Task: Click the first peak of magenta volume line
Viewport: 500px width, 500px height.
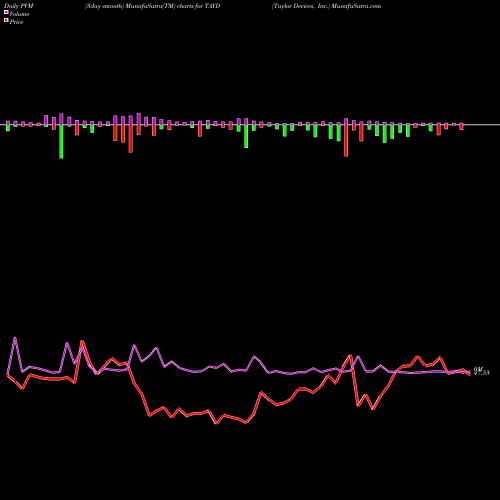Action: click(x=15, y=338)
